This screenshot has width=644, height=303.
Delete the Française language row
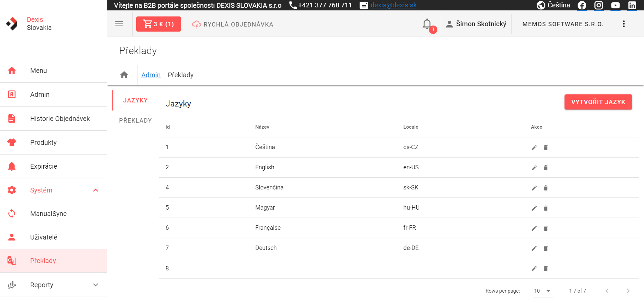pyautogui.click(x=546, y=228)
